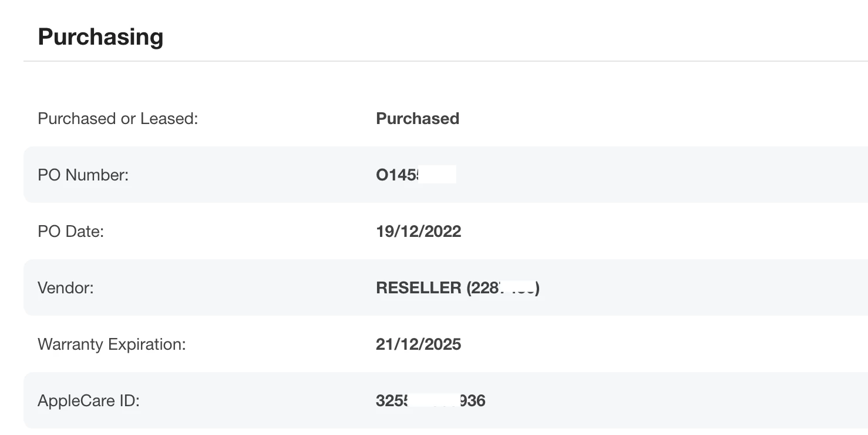
Task: Click the word 'Leased' in the first label
Action: (x=169, y=118)
